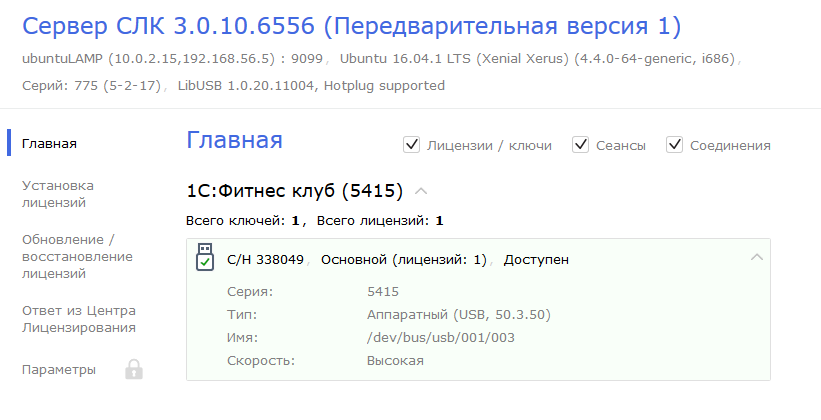Viewport: 821px width, 420px height.
Task: Select Ответ из Центра Лицензирования
Action: 79,318
